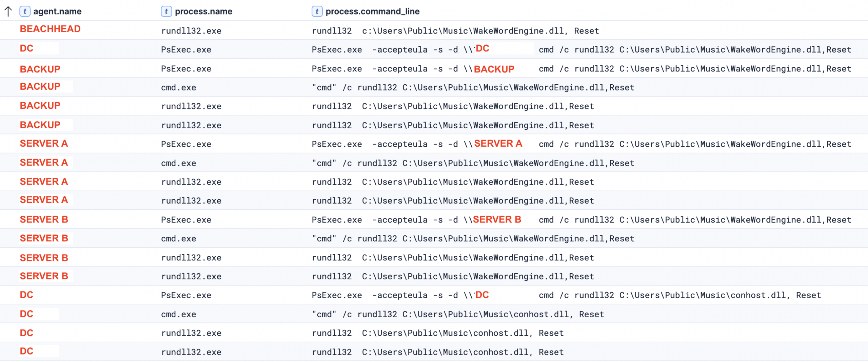868x362 pixels.
Task: Click the SERVER B row's "cmd" /c command line
Action: click(473, 239)
